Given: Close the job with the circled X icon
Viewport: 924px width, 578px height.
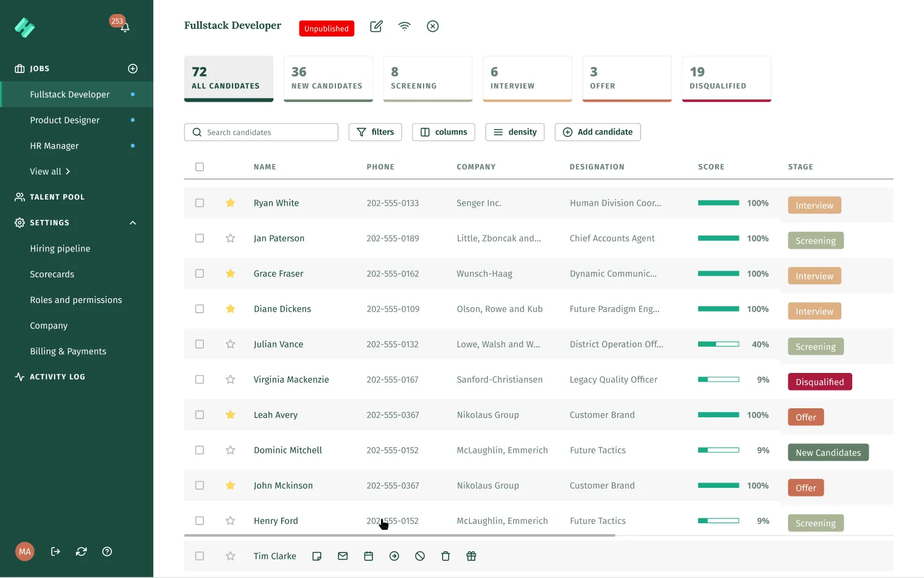Looking at the screenshot, I should [433, 26].
